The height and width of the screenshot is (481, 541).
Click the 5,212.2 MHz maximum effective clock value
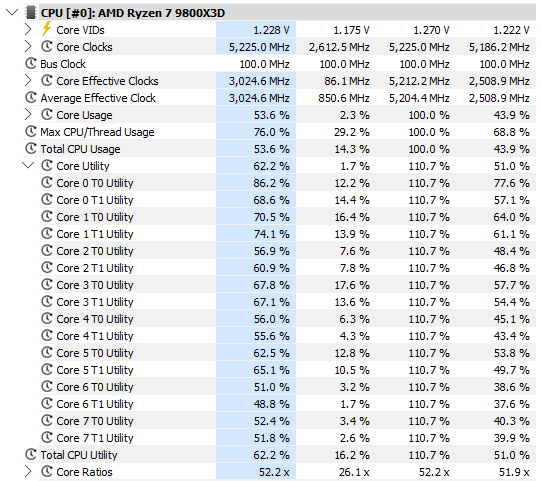419,81
